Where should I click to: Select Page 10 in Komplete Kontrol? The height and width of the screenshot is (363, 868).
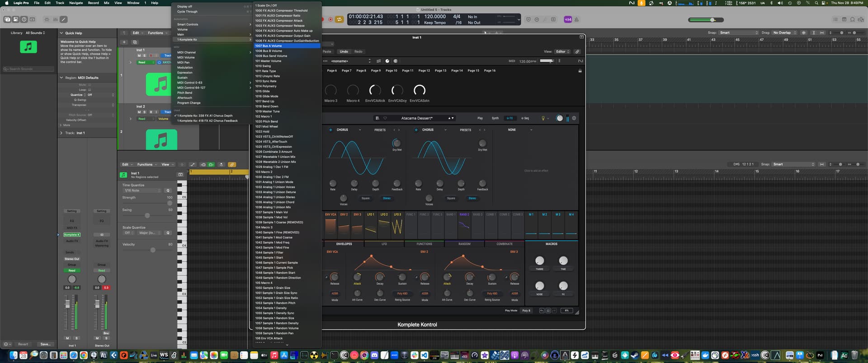point(391,71)
